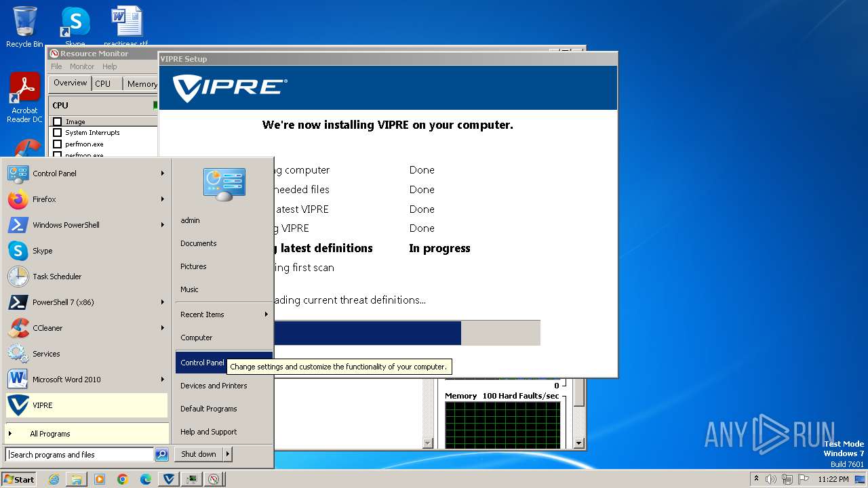Expand the Control Panel submenu arrow
The width and height of the screenshot is (868, 488).
point(163,174)
